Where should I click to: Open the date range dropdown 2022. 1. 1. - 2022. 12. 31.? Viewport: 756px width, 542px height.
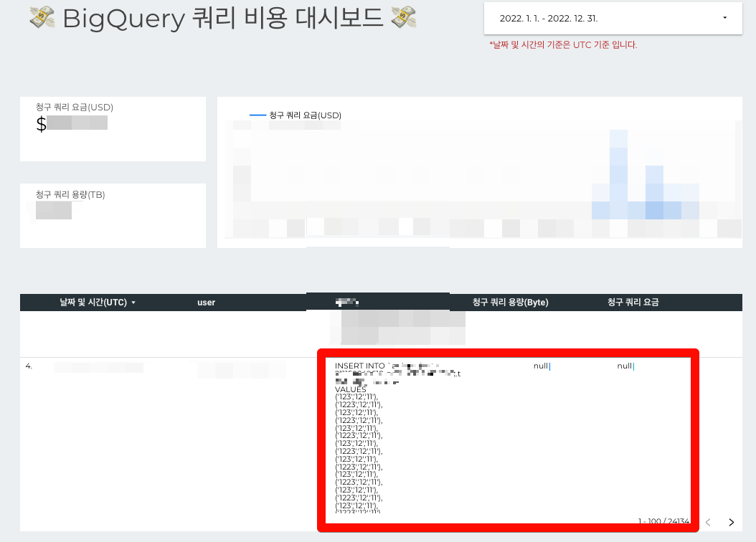[613, 19]
